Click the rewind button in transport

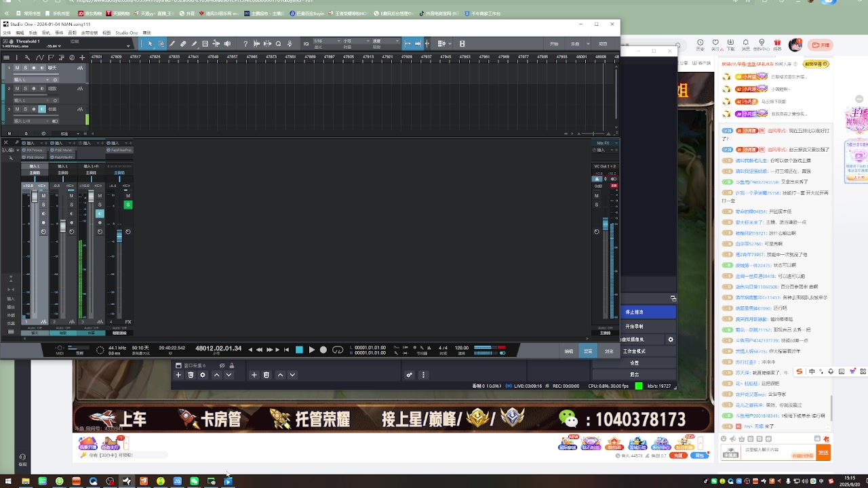click(x=259, y=350)
